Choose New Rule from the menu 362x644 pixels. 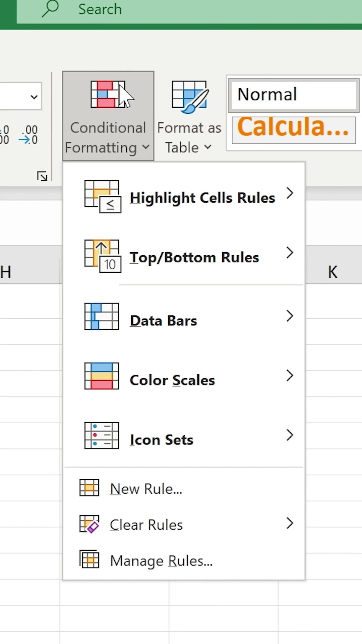click(146, 489)
